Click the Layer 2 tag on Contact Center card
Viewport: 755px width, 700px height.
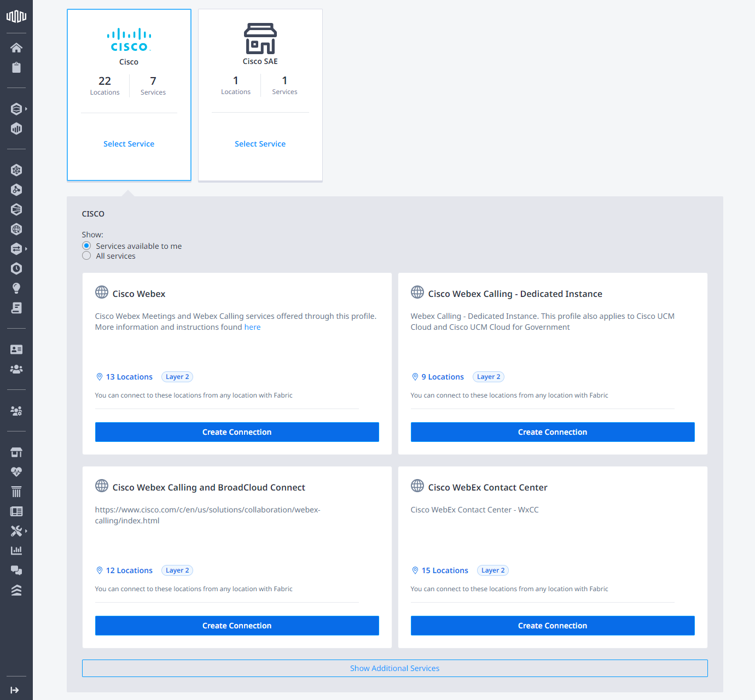click(x=493, y=570)
